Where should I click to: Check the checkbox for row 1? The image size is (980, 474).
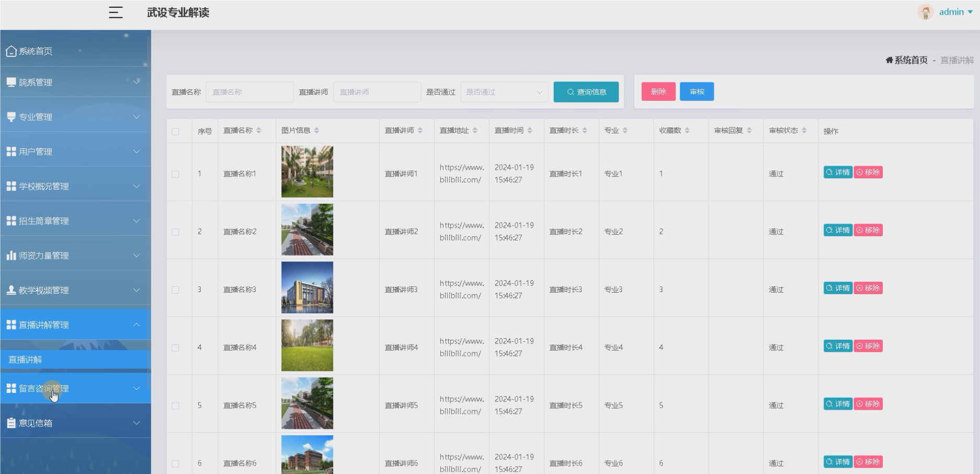click(175, 174)
